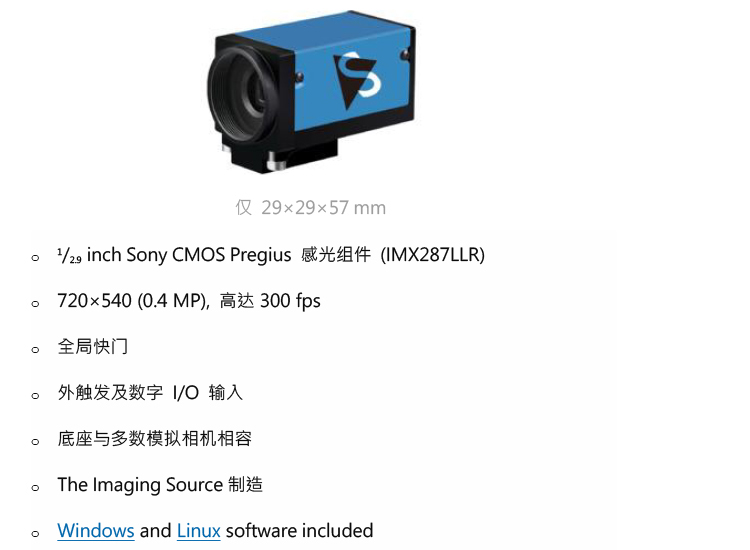Click the 外触发及数字 I/O 输入 line
The height and width of the screenshot is (550, 750).
point(150,393)
